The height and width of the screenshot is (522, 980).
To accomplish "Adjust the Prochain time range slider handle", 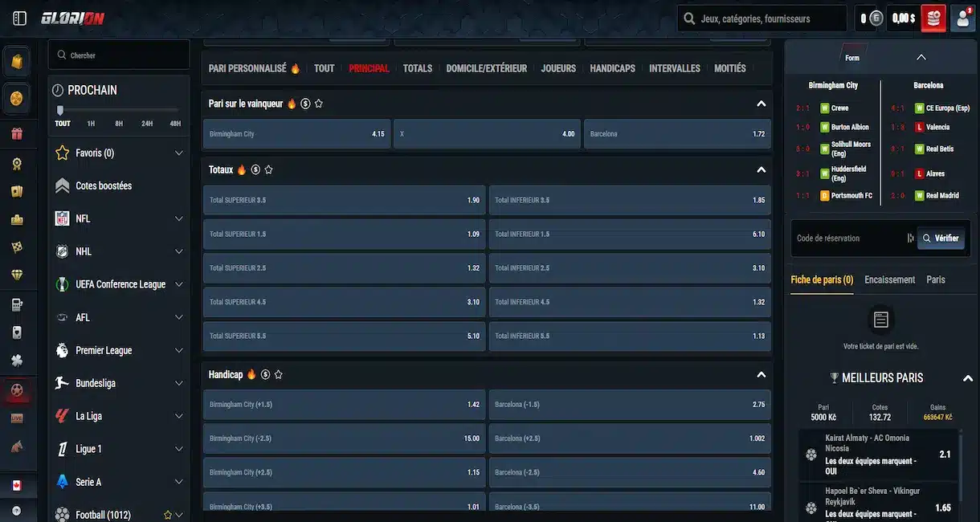I will coord(59,111).
